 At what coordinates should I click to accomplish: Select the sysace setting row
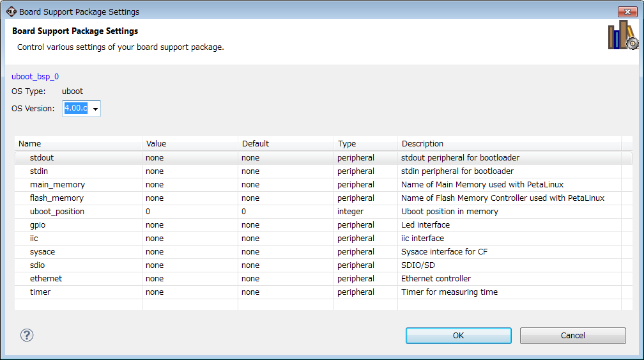click(42, 252)
